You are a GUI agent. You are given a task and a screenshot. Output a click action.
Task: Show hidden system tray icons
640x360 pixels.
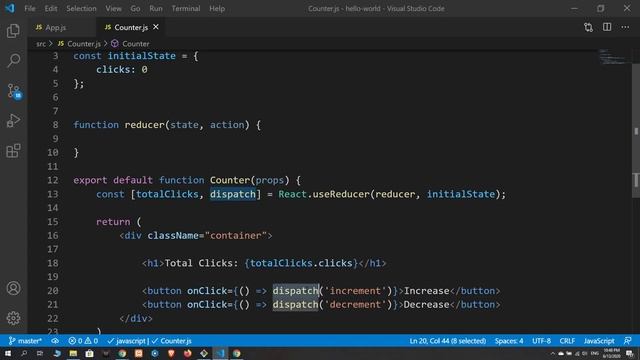tap(553, 354)
